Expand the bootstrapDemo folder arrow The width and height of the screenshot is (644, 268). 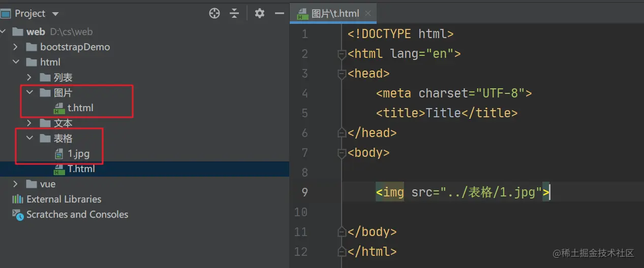pos(15,47)
